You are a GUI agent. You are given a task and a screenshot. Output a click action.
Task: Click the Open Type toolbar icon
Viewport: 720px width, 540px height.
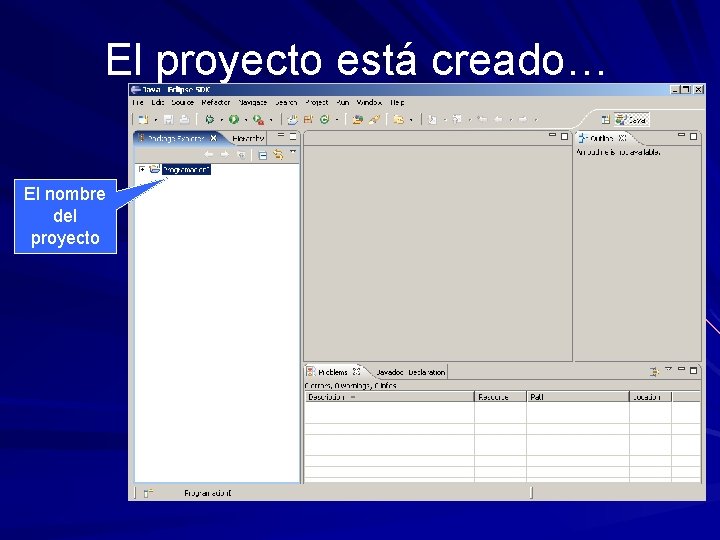pos(358,120)
